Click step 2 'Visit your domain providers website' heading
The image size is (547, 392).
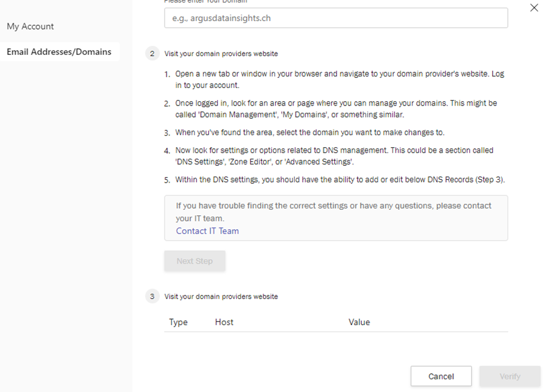coord(221,54)
